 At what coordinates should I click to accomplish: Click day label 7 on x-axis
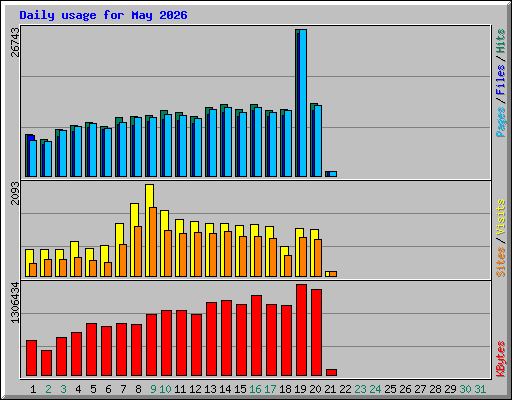click(123, 389)
